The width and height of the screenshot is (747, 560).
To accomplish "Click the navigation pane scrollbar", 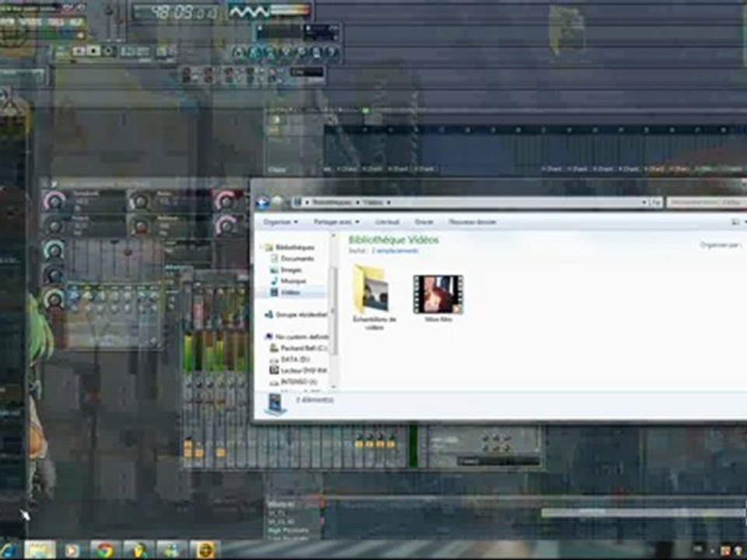I will (334, 310).
